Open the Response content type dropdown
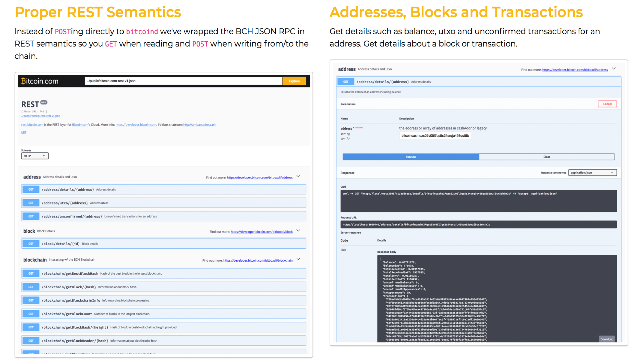Image resolution: width=643 pixels, height=364 pixels. (592, 173)
